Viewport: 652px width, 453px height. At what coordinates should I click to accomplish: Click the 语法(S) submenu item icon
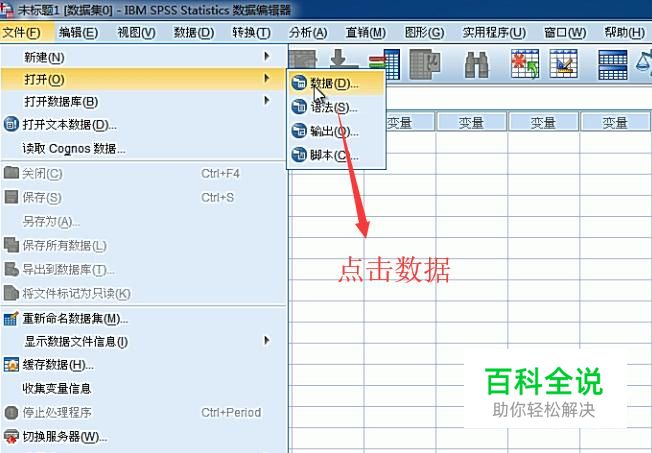(x=299, y=107)
